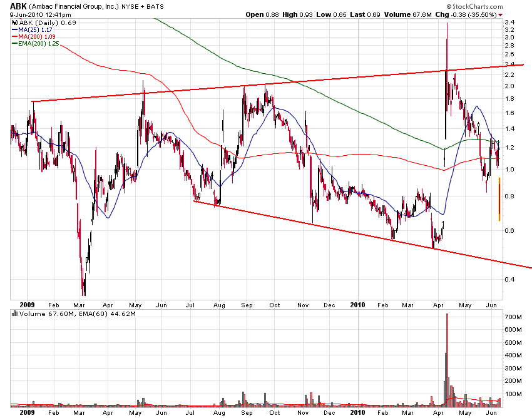Click the High 0.93 value
532x418 pixels.
(297, 14)
